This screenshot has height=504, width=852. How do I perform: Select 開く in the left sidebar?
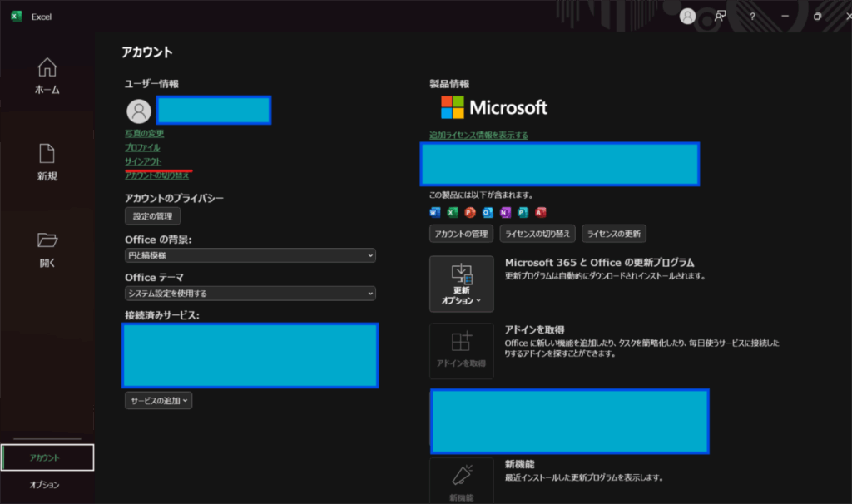coord(47,250)
